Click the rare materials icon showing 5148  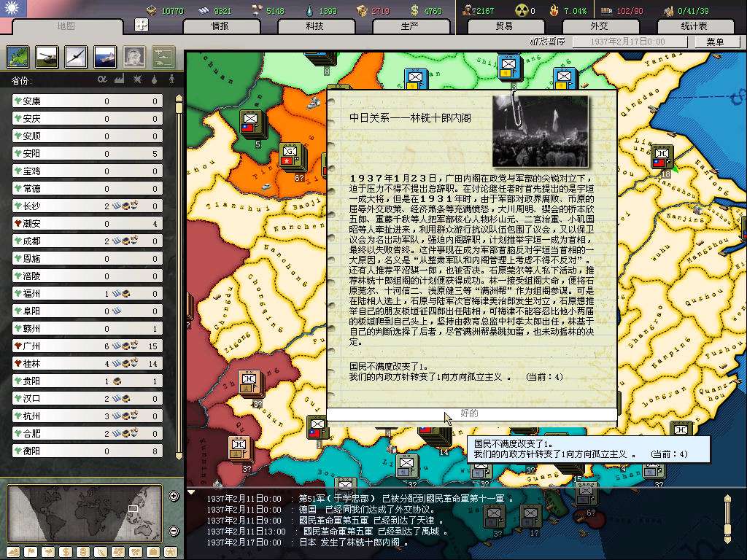pos(257,10)
